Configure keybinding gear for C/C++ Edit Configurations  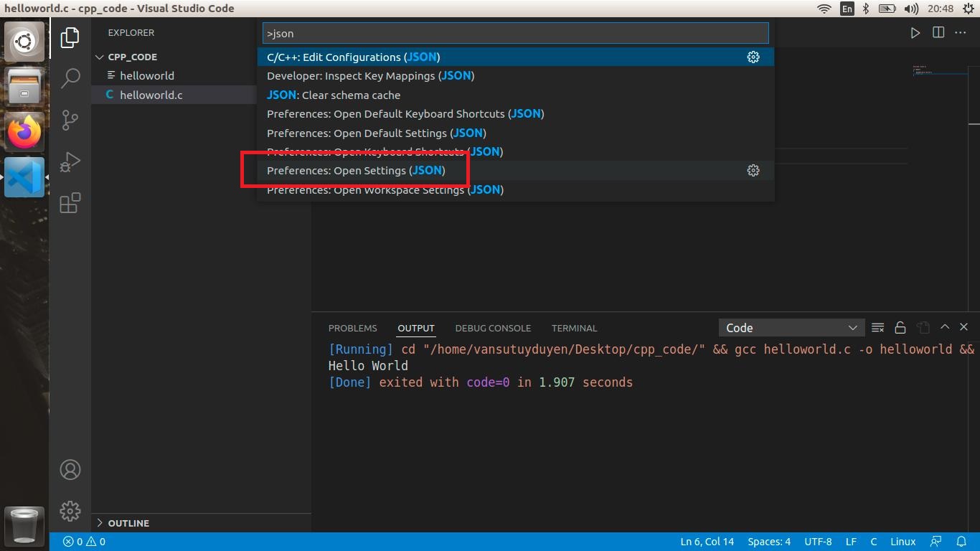point(753,57)
